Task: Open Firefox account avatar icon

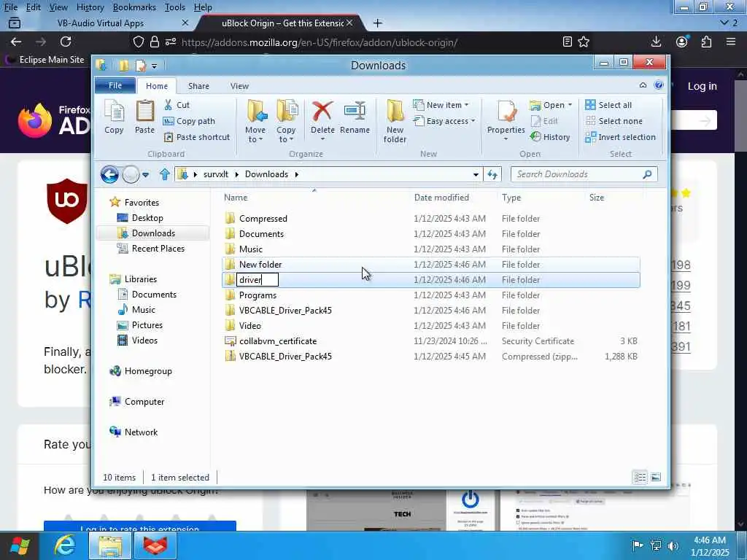Action: pyautogui.click(x=682, y=42)
